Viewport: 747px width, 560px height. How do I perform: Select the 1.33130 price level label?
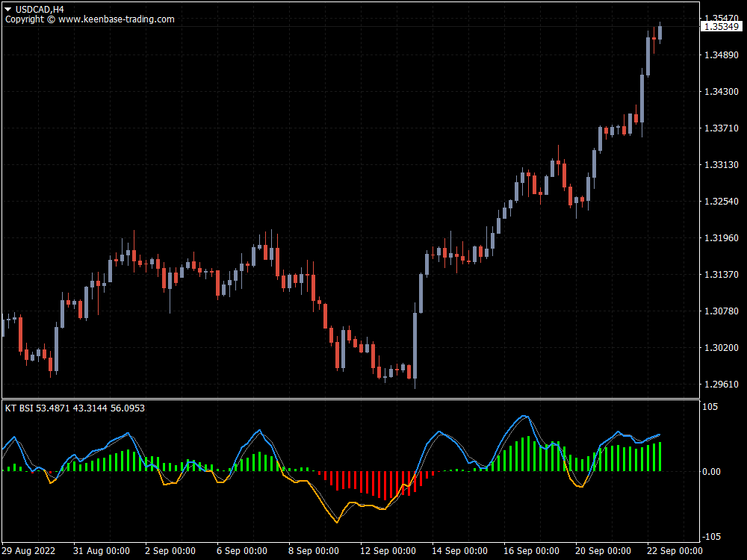(x=722, y=165)
